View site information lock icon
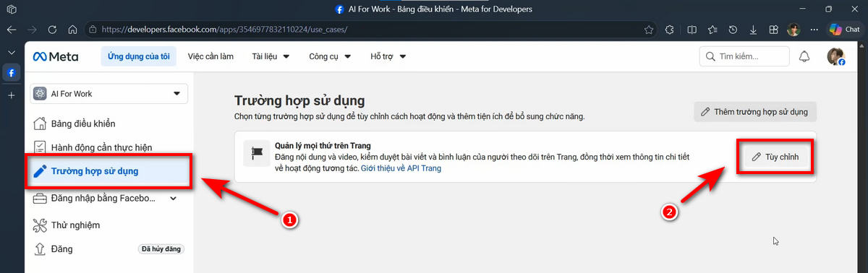 92,30
